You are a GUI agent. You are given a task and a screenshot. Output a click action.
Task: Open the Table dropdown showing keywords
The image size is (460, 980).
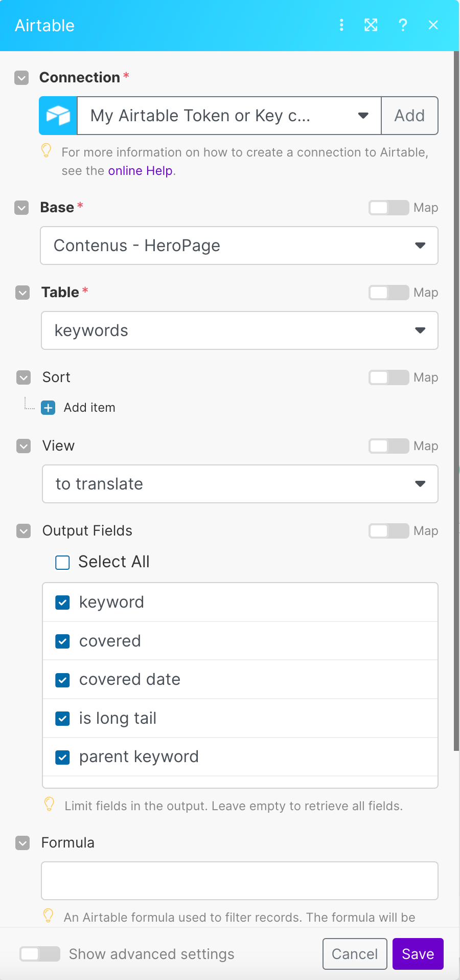click(239, 330)
